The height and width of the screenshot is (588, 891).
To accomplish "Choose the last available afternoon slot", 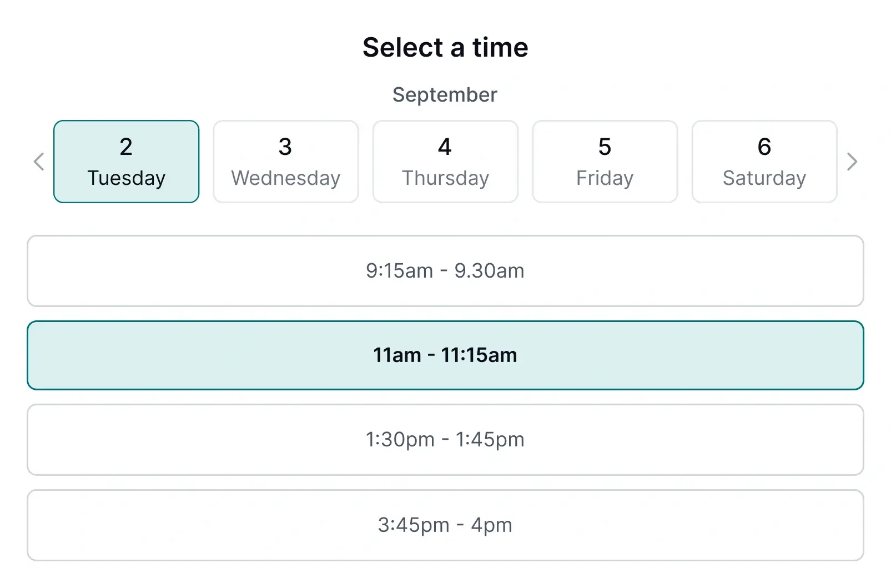I will click(445, 524).
